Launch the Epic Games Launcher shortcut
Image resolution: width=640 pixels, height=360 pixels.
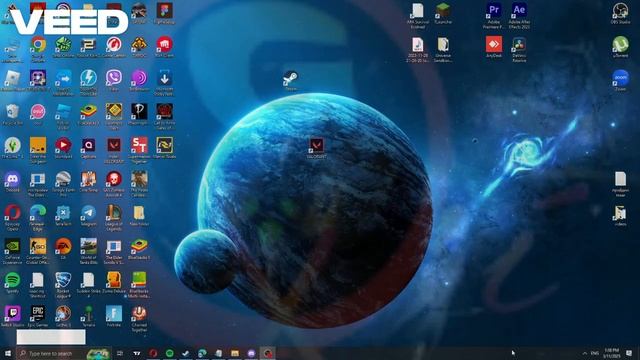point(38,314)
